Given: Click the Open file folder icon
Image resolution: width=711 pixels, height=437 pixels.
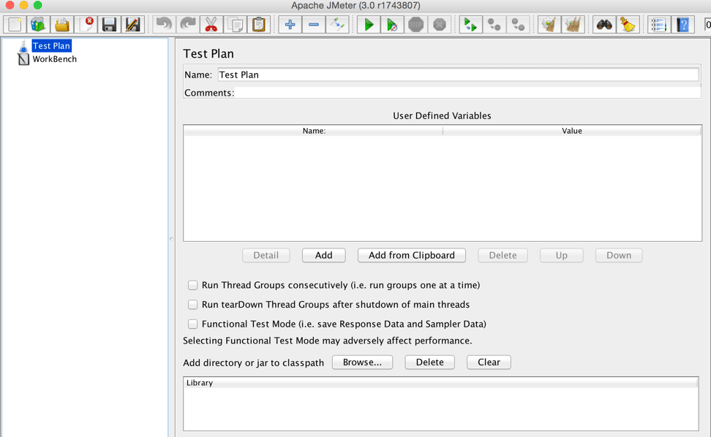Looking at the screenshot, I should [62, 24].
